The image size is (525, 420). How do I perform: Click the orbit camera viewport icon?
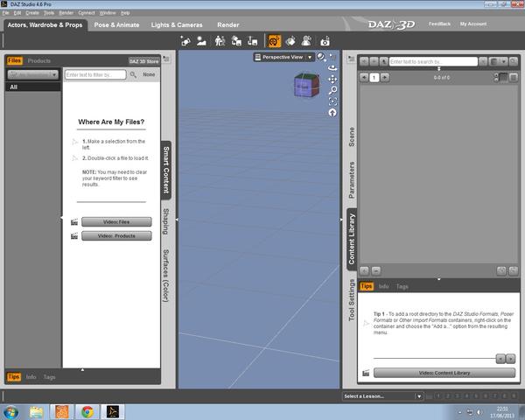tap(332, 68)
